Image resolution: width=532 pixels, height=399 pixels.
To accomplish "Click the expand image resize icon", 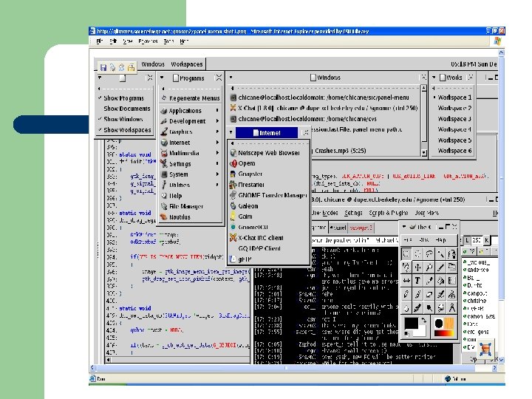I will click(485, 349).
